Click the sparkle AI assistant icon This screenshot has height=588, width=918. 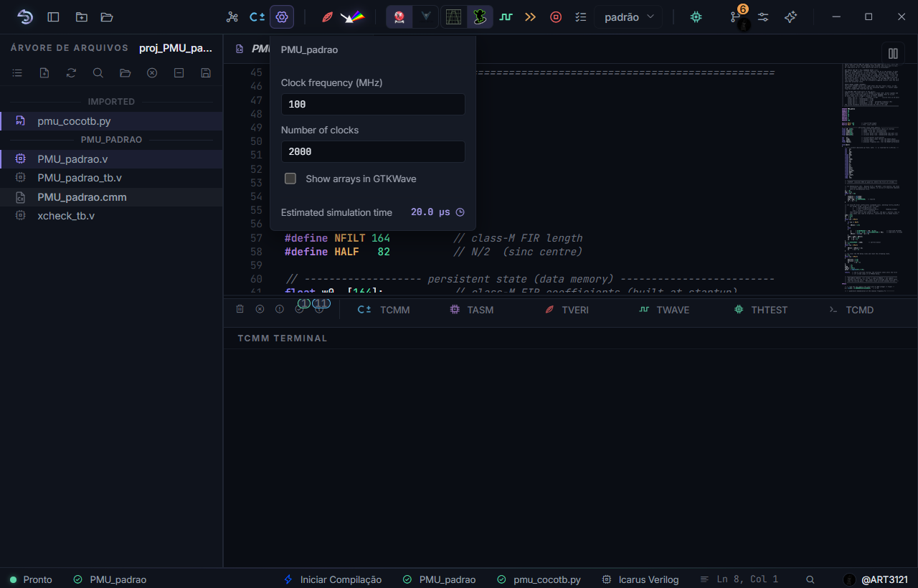(x=790, y=16)
